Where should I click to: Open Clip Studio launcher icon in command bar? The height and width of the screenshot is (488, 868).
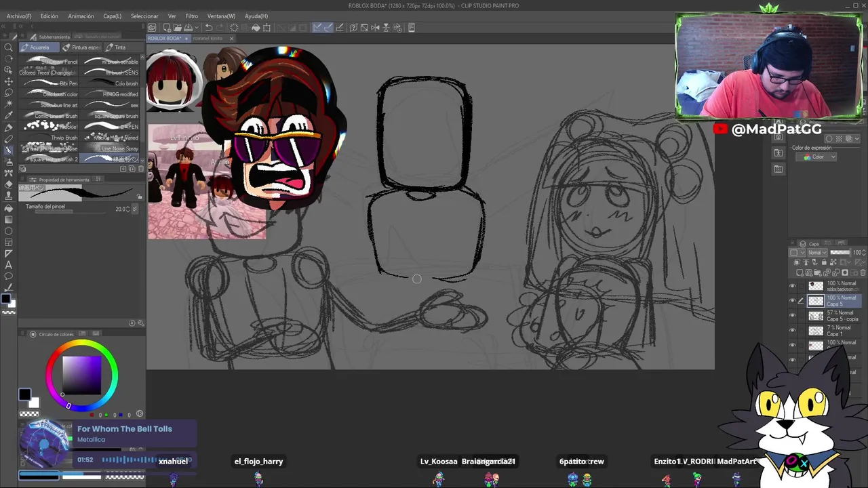click(x=152, y=28)
